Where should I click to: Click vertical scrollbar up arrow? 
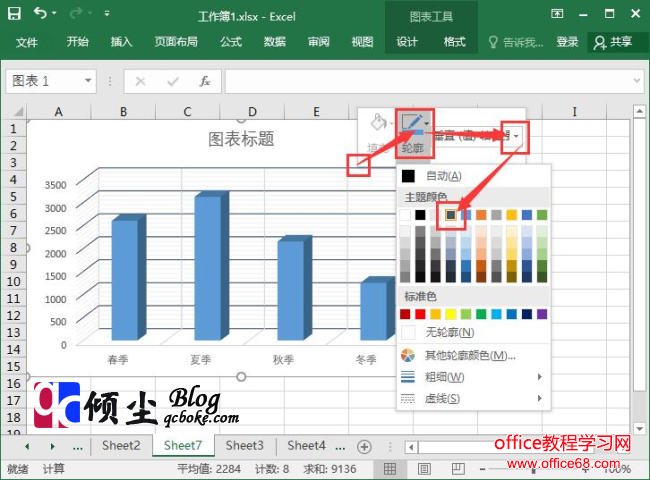(x=639, y=111)
